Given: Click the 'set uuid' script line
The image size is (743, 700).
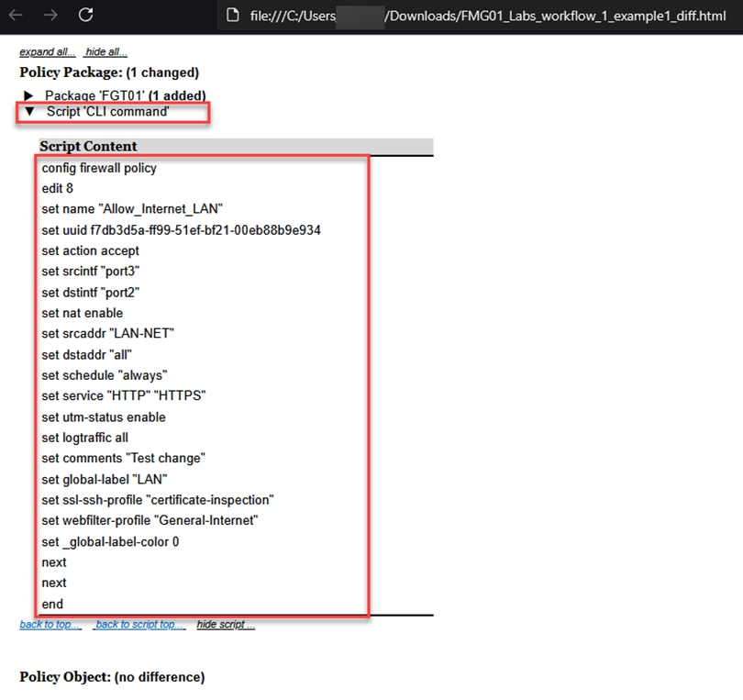Looking at the screenshot, I should [181, 230].
